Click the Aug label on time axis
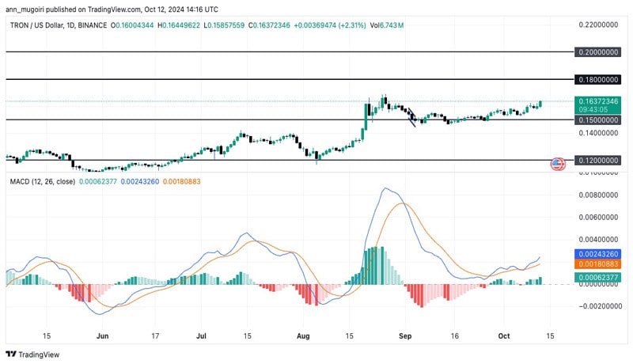Image resolution: width=633 pixels, height=364 pixels. tap(303, 336)
